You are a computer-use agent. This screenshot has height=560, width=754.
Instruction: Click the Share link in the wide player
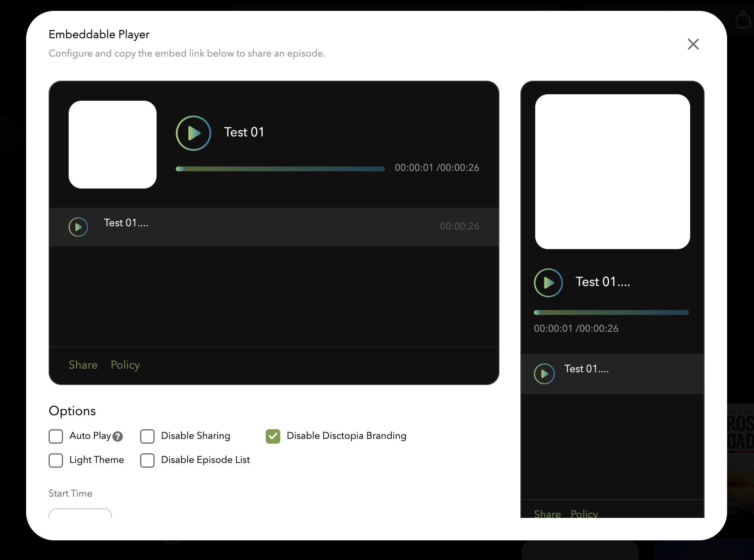point(83,365)
